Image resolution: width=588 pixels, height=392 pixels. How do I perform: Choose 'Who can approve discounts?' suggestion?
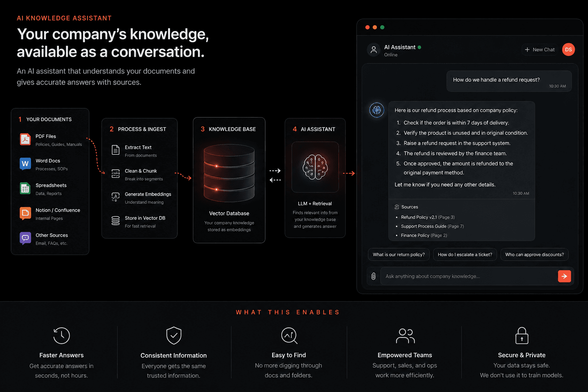tap(534, 255)
